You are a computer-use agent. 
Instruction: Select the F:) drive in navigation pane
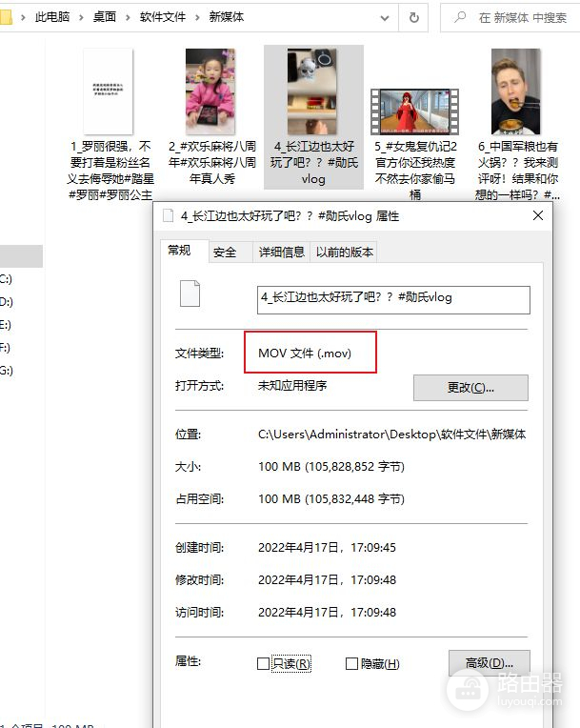6,347
